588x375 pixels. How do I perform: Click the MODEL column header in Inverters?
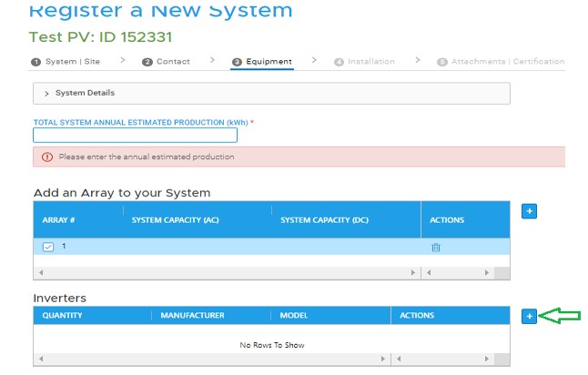point(293,316)
